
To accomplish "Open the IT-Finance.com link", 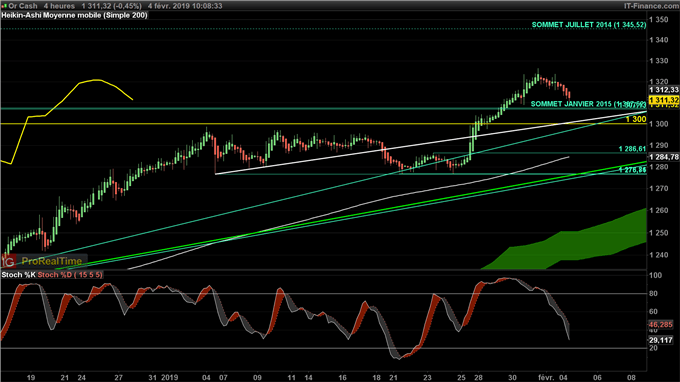I will point(651,6).
